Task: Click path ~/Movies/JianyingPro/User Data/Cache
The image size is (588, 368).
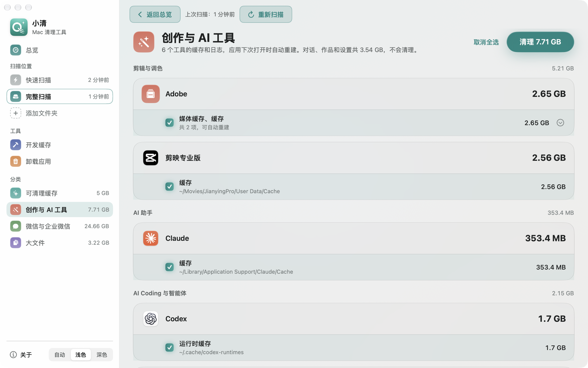Action: click(x=229, y=191)
